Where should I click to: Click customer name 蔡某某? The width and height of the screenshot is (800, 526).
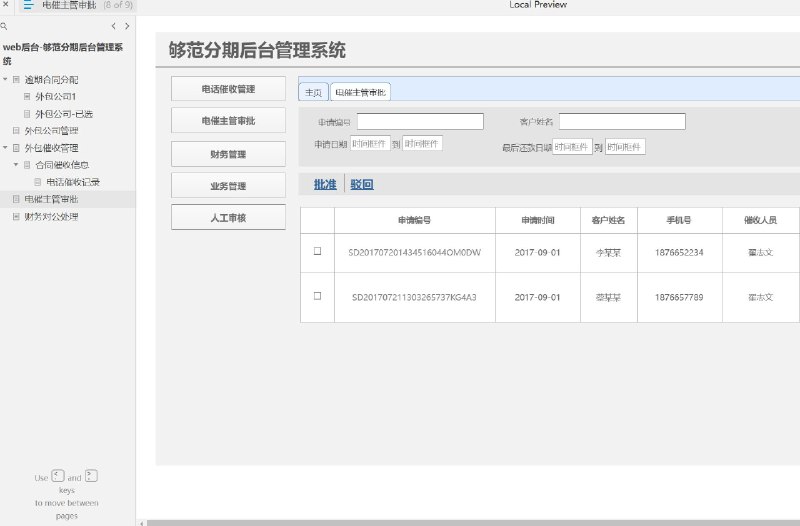click(x=608, y=297)
